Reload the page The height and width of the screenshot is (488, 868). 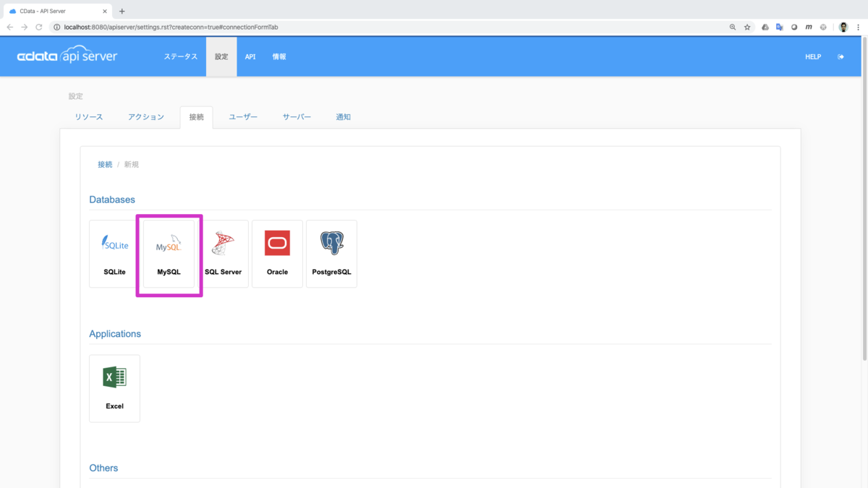[39, 27]
